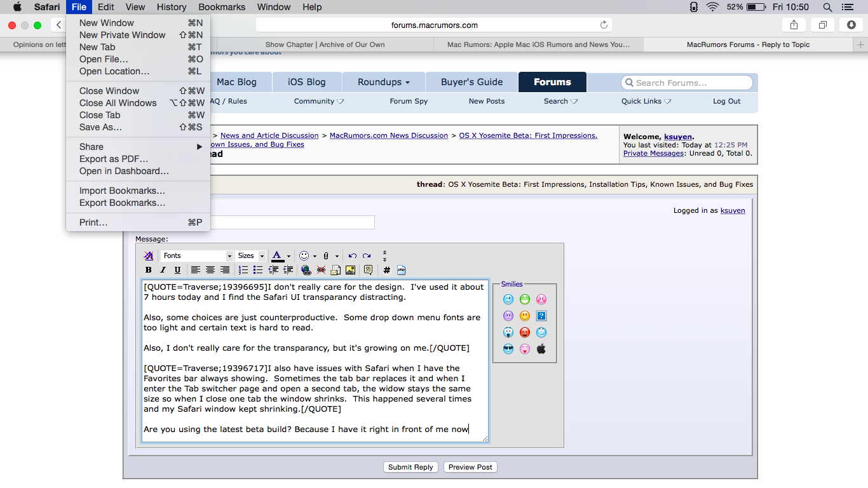Click the Insert Image icon
868x488 pixels.
(x=350, y=270)
